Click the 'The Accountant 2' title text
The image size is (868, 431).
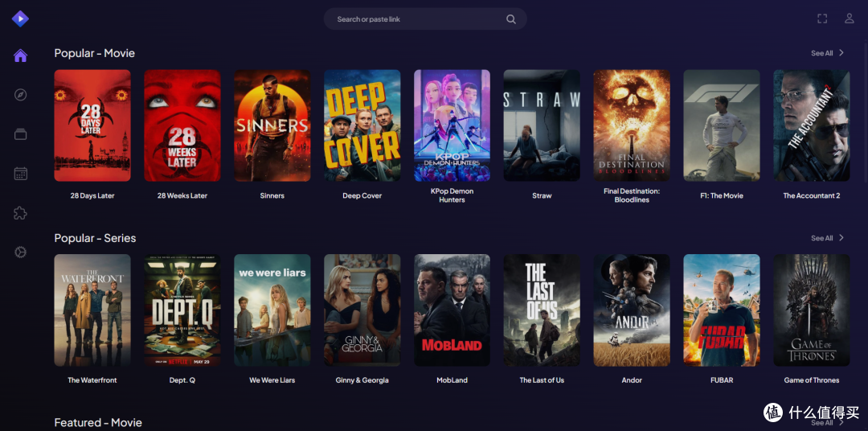point(812,195)
